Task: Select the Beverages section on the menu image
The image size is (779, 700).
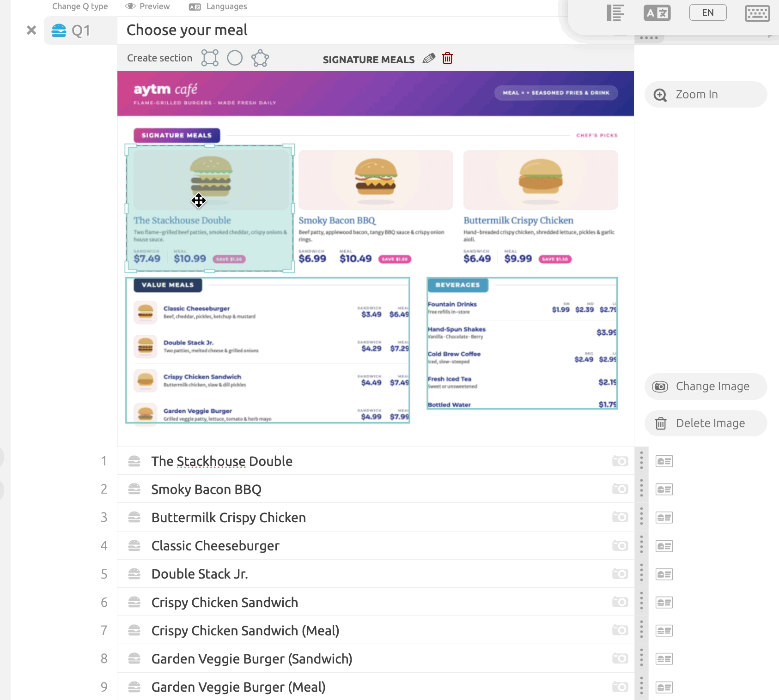Action: pyautogui.click(x=522, y=343)
